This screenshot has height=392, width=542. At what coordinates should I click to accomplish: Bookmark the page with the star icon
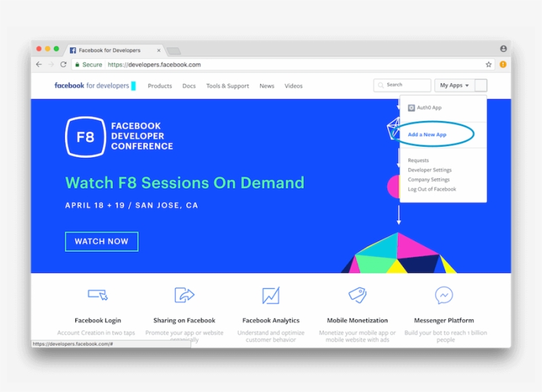tap(488, 64)
